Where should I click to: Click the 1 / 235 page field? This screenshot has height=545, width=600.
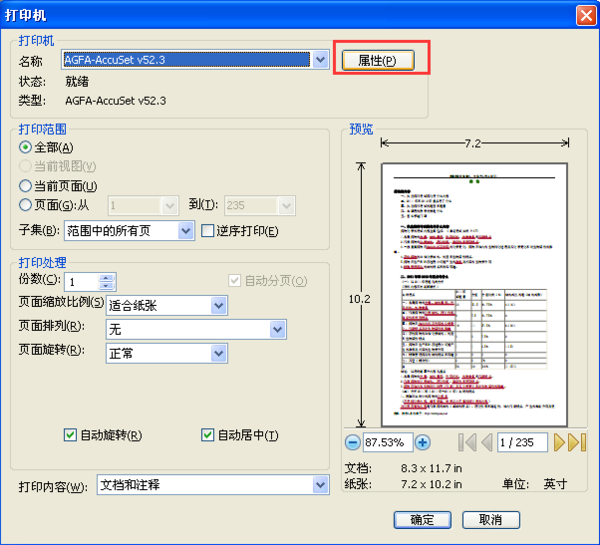click(x=522, y=442)
